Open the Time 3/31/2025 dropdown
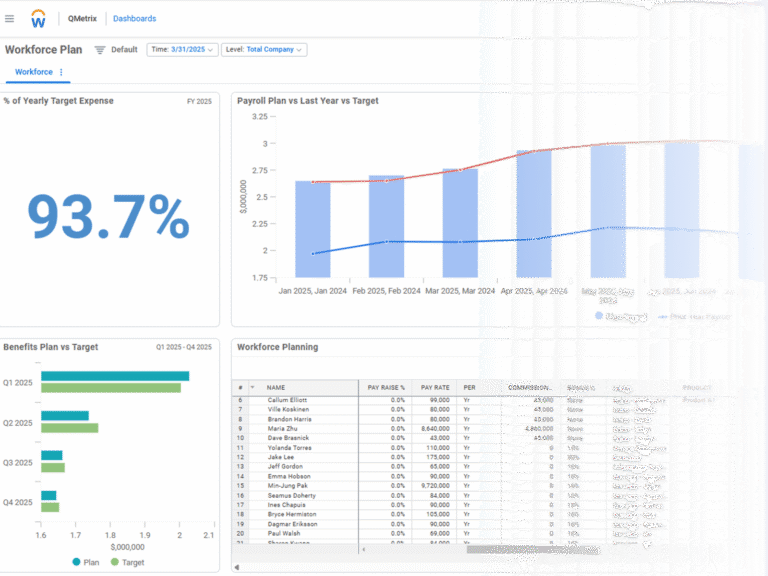768x576 pixels. pos(182,49)
